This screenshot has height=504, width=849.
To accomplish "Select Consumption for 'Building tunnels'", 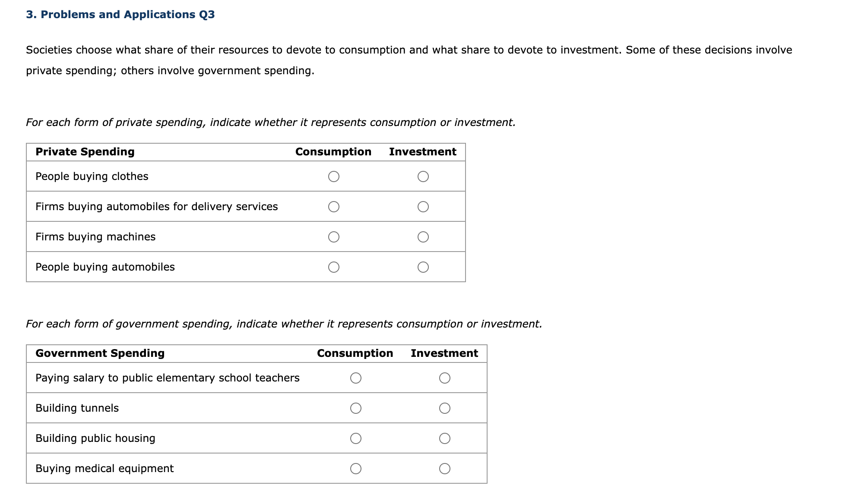I will click(x=356, y=408).
